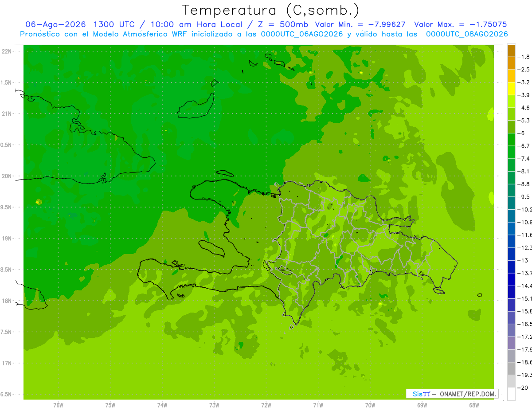Click the '19N' latitude label
This screenshot has height=411, width=532.
pyautogui.click(x=8, y=239)
